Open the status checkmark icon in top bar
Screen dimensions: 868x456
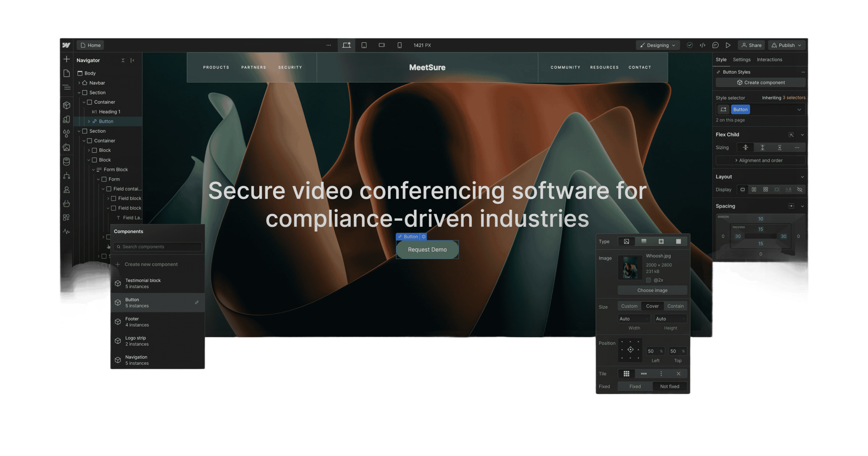tap(690, 45)
